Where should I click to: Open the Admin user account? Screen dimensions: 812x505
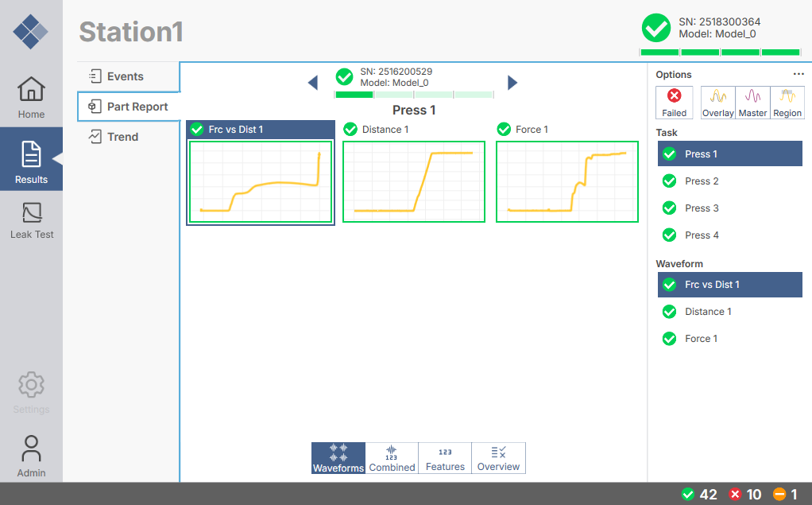pyautogui.click(x=31, y=456)
